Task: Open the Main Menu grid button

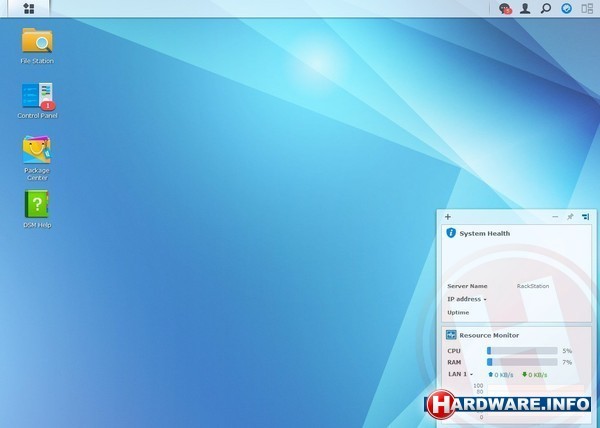Action: (29, 8)
